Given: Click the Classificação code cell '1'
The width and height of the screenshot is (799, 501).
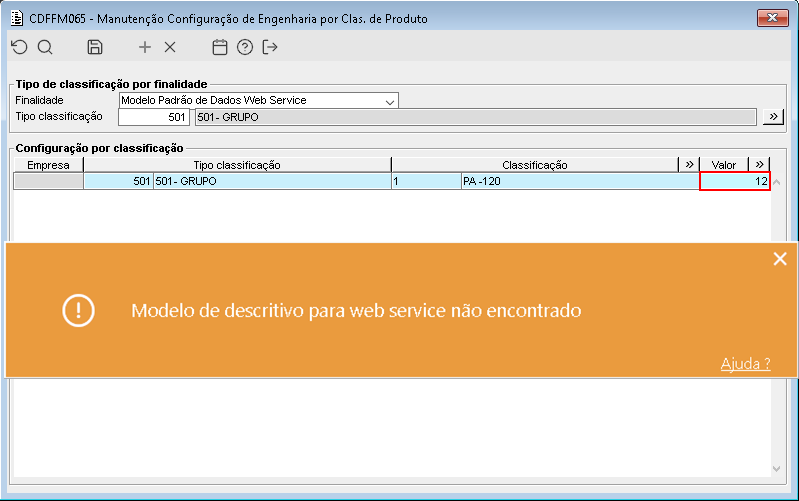Looking at the screenshot, I should (426, 181).
